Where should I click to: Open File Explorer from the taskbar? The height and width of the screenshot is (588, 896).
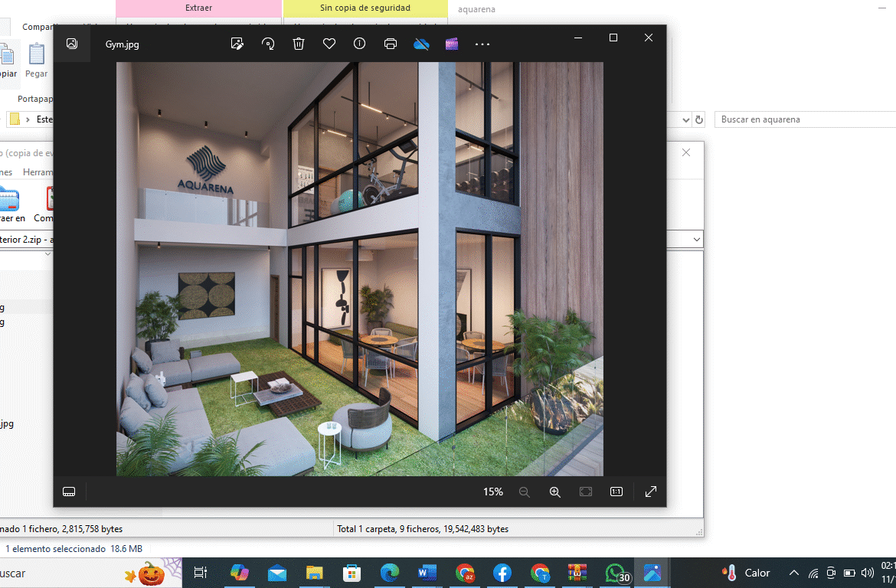(314, 573)
